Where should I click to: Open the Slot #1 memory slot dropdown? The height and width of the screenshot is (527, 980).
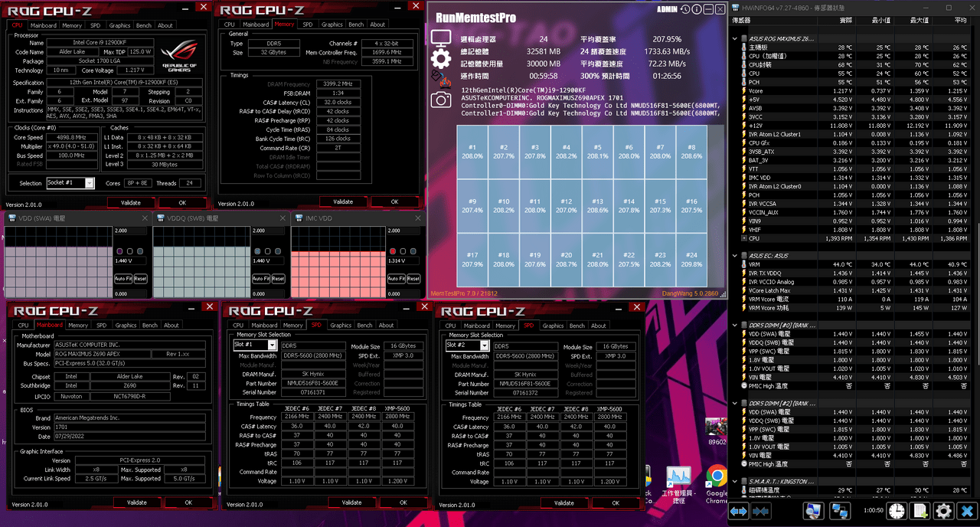[x=254, y=345]
